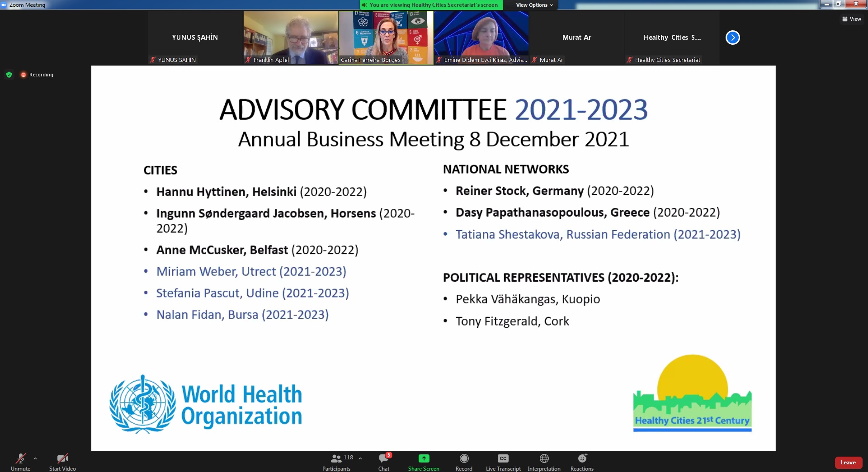Open audio options caret next to Unmute
The width and height of the screenshot is (868, 472).
35,458
